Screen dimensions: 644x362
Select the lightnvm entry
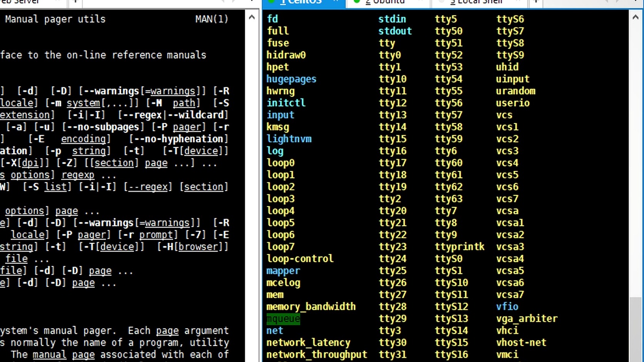click(x=289, y=139)
